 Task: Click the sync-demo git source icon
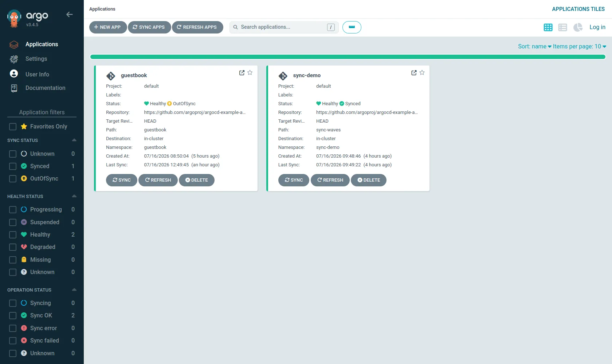click(283, 76)
